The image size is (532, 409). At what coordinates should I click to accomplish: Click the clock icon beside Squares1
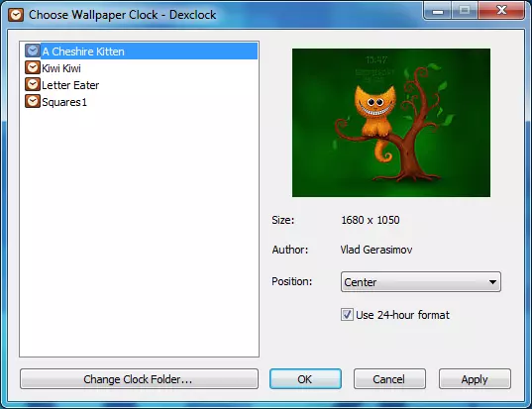coord(33,101)
